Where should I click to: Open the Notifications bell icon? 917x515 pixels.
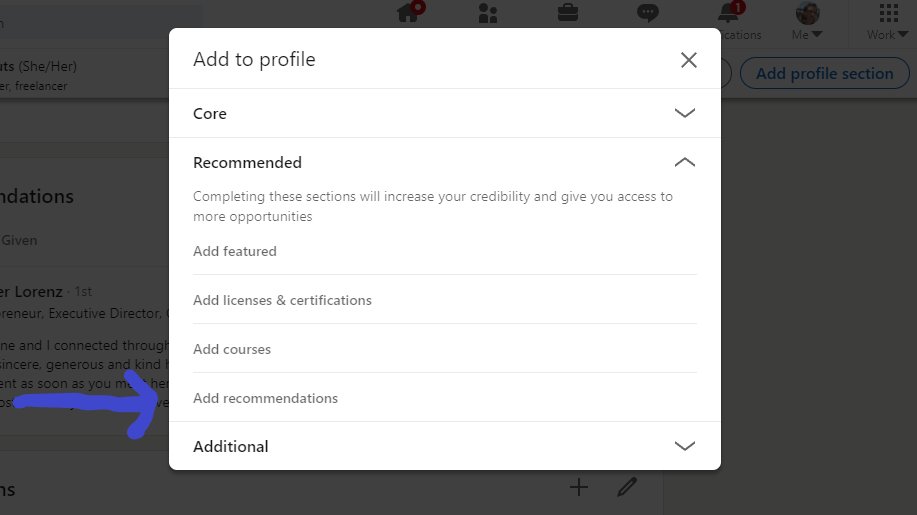(x=728, y=12)
